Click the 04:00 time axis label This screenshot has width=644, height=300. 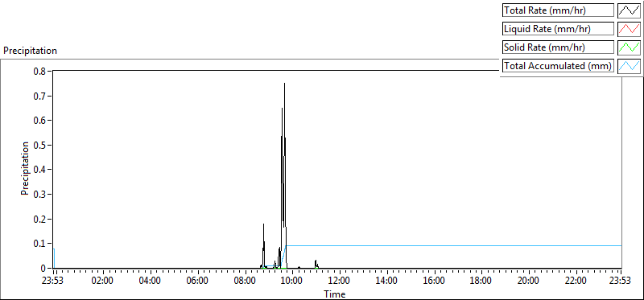150,282
